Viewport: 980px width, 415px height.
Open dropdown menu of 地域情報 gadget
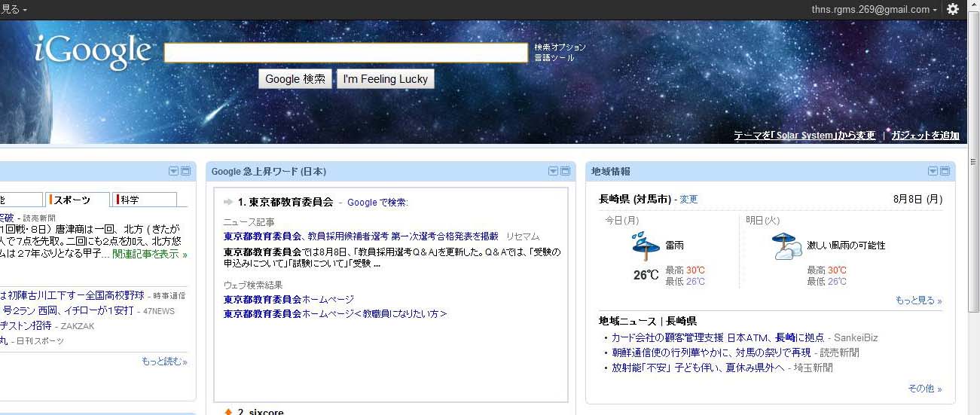tap(933, 171)
